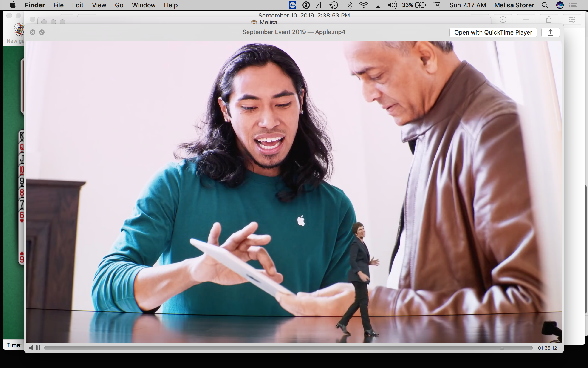
Task: Open the Window menu
Action: point(143,5)
